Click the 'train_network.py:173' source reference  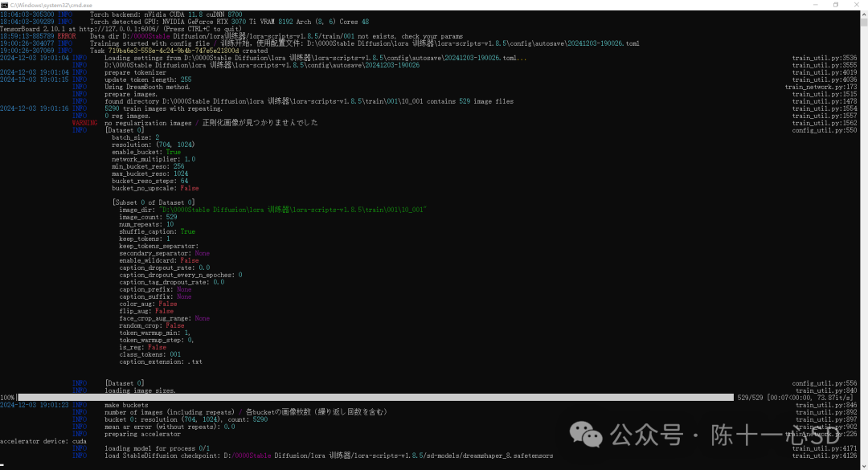click(x=821, y=87)
